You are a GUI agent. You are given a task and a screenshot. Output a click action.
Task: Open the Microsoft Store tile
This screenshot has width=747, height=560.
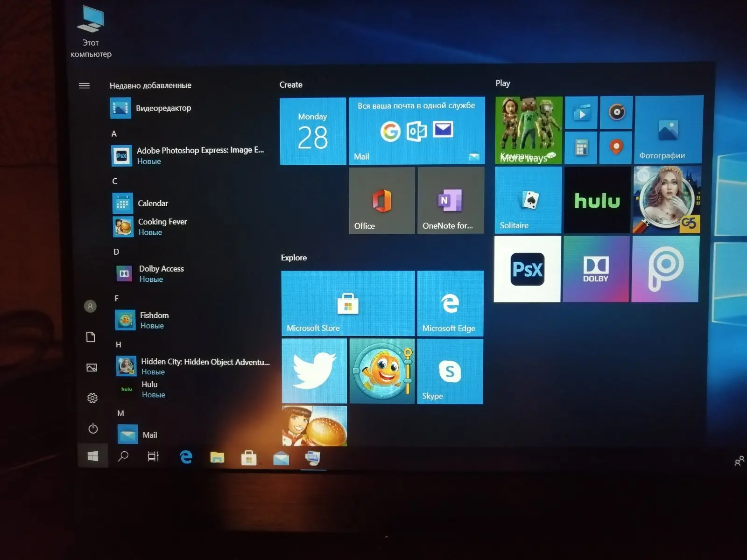(348, 303)
